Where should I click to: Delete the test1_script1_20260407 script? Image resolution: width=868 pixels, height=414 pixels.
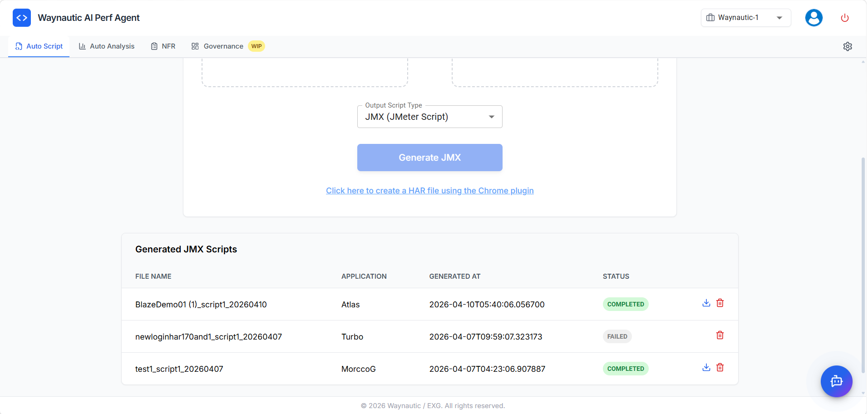click(720, 367)
